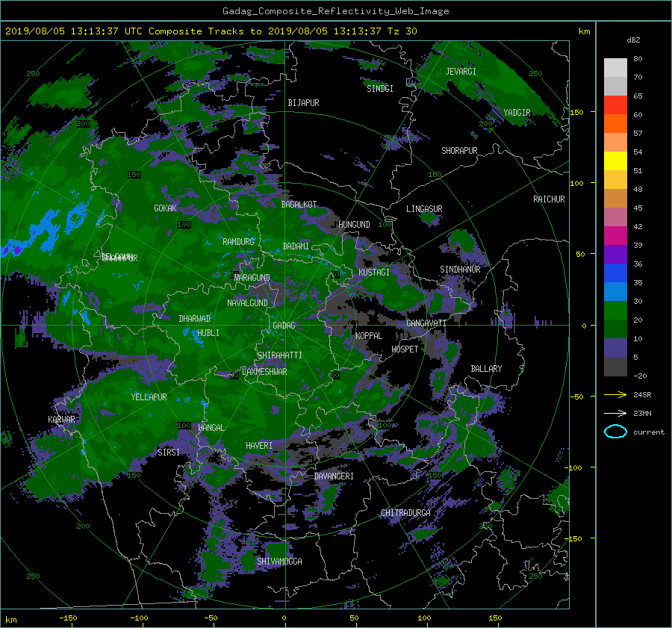Image resolution: width=672 pixels, height=628 pixels.
Task: Click the SHIVAMOGGA city label
Action: (279, 561)
